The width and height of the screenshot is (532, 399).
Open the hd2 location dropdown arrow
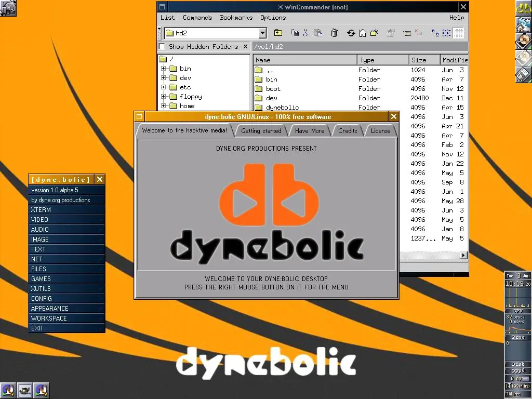pos(262,33)
